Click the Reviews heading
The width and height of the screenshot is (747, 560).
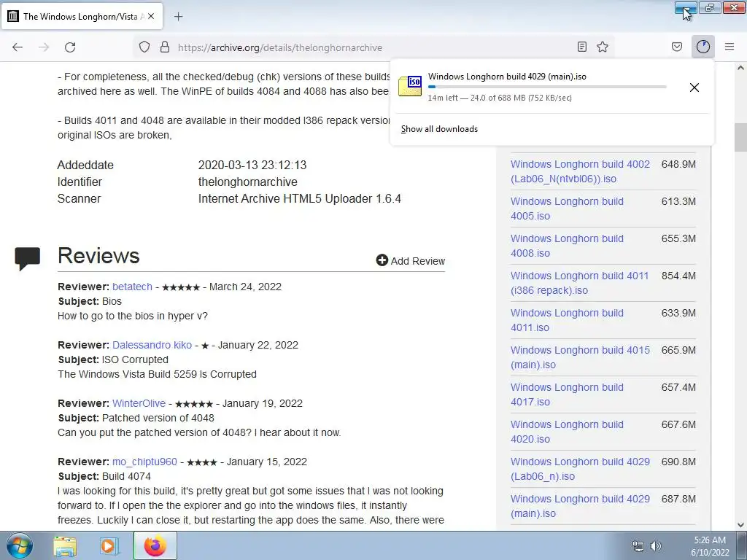point(98,256)
